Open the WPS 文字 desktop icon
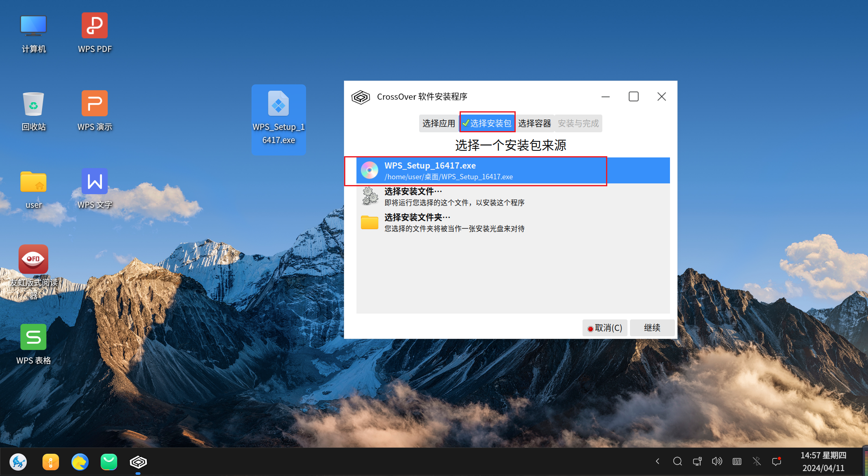The height and width of the screenshot is (476, 868). [x=94, y=182]
